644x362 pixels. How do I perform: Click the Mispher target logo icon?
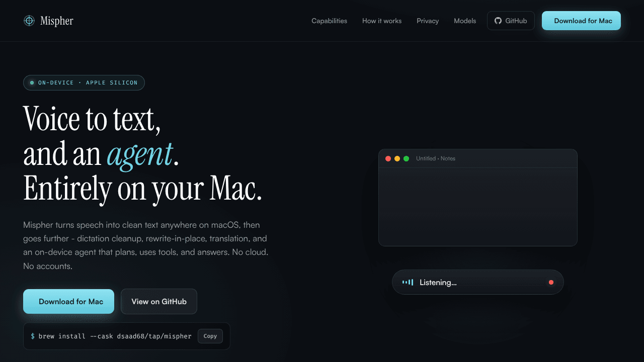pyautogui.click(x=29, y=21)
